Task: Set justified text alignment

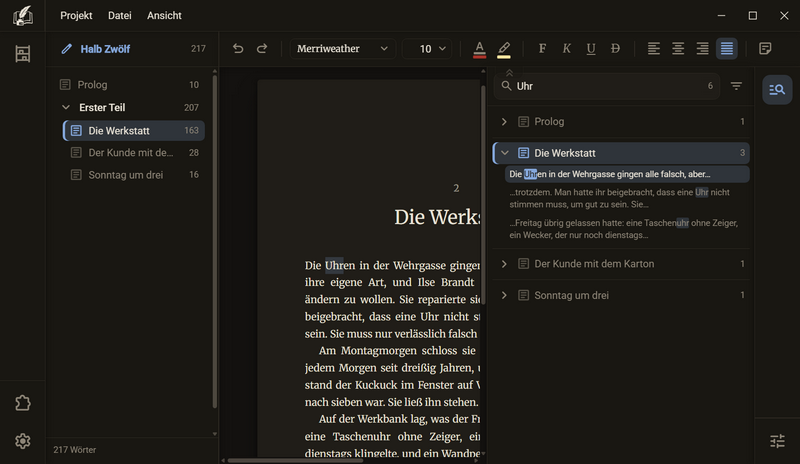Action: (x=727, y=48)
